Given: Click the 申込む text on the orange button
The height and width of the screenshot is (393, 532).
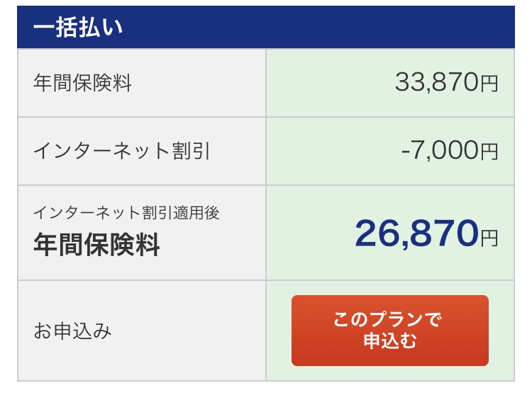Looking at the screenshot, I should [x=390, y=341].
